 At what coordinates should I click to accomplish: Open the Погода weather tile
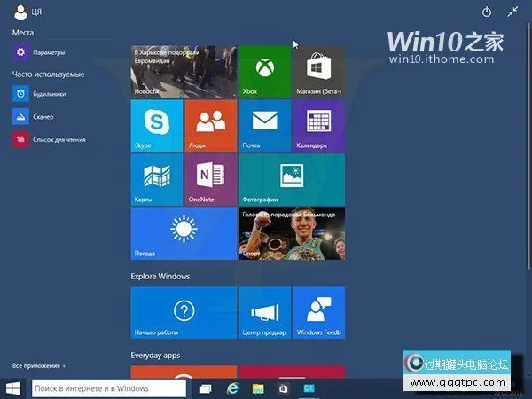[x=184, y=234]
